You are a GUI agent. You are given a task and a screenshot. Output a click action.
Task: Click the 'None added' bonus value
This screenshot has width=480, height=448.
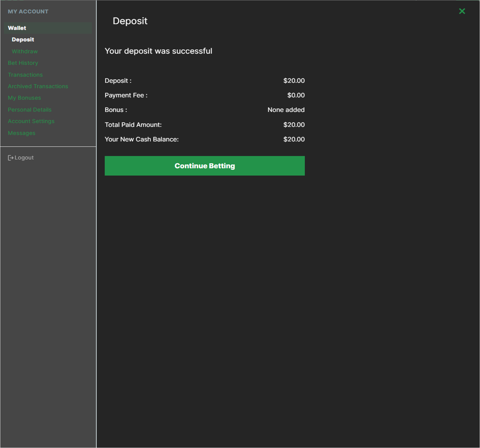tap(286, 110)
